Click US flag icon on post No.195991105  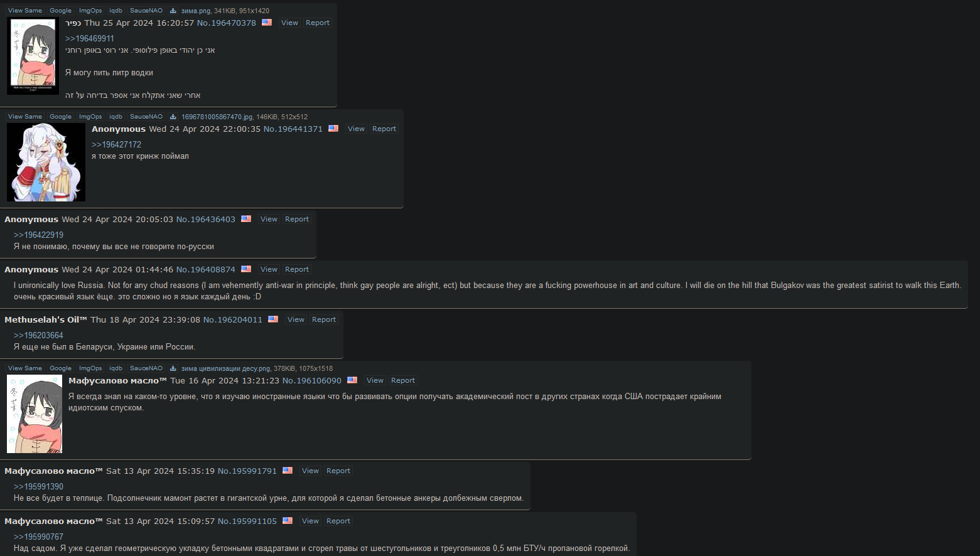pyautogui.click(x=288, y=520)
